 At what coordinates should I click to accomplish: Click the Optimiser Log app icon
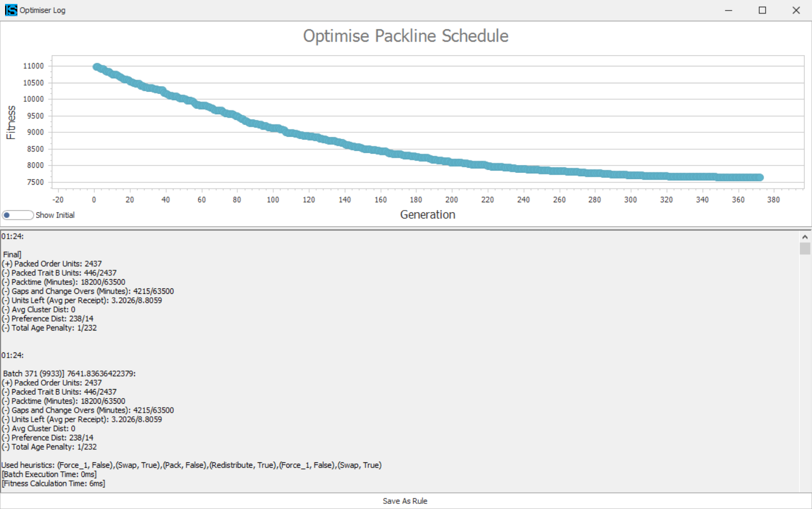tap(11, 10)
